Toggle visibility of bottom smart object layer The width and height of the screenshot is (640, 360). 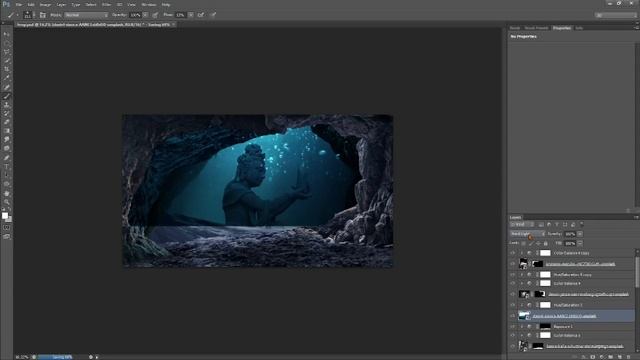tap(513, 346)
